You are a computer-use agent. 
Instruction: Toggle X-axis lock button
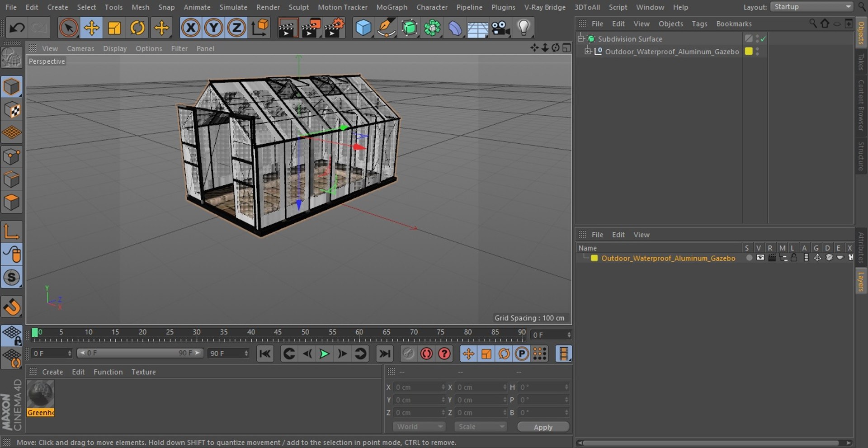point(191,28)
